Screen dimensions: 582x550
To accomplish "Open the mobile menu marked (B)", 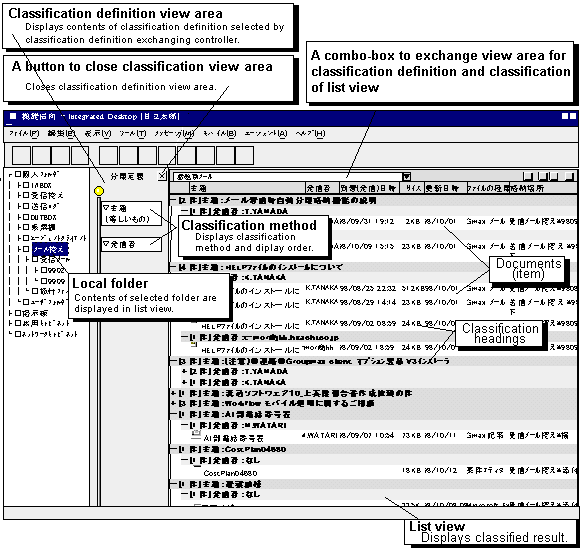I will click(x=219, y=134).
